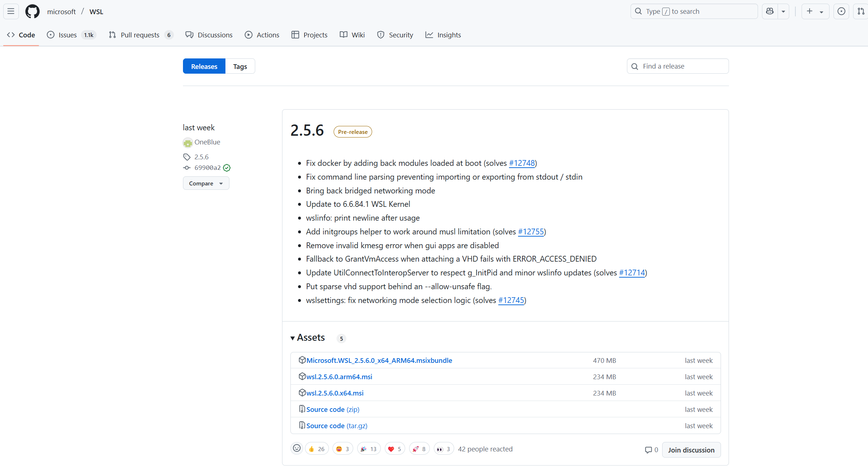Click the verified commit checkmark badge
868x475 pixels.
point(227,168)
